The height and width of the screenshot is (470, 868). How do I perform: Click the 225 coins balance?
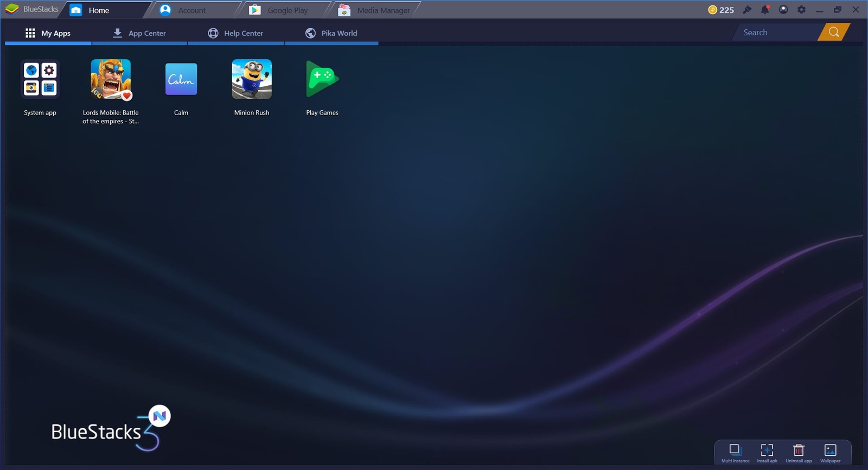coord(721,10)
